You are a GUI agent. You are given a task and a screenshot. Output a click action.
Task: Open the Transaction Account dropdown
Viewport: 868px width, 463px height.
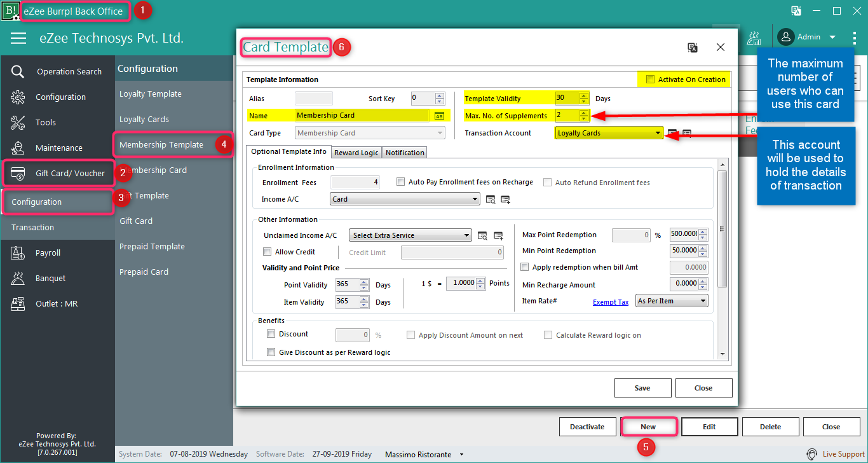609,133
